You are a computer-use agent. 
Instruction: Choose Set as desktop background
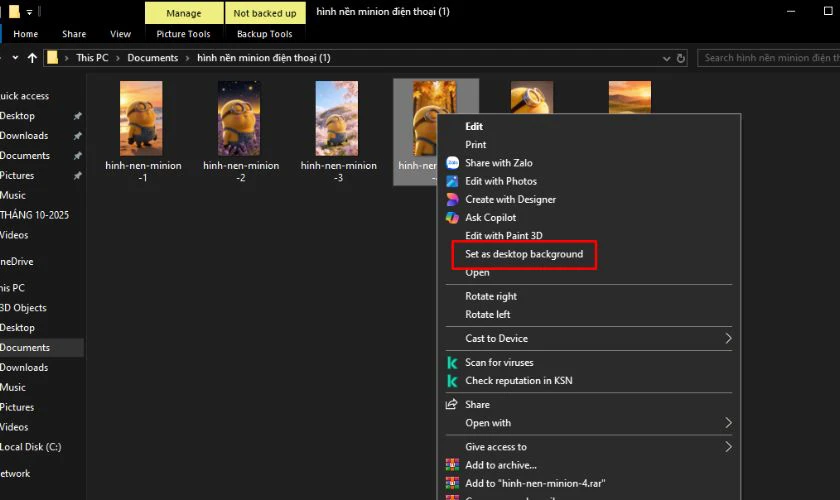[523, 254]
